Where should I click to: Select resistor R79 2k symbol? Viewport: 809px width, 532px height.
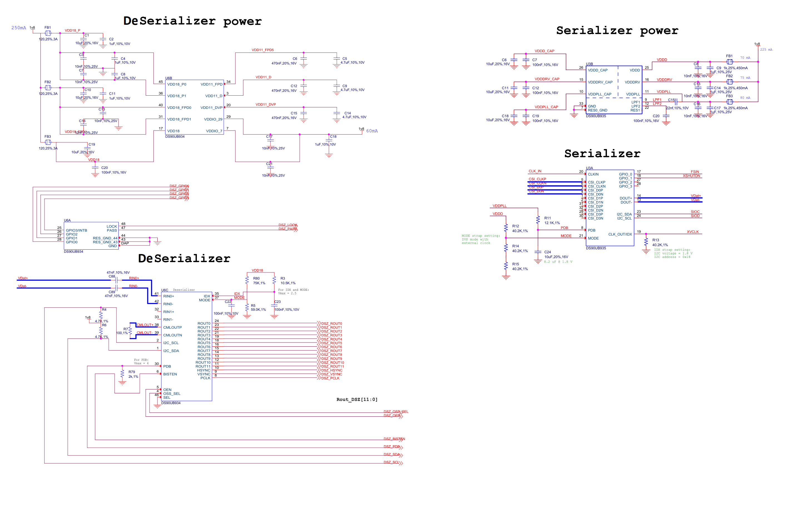(122, 374)
